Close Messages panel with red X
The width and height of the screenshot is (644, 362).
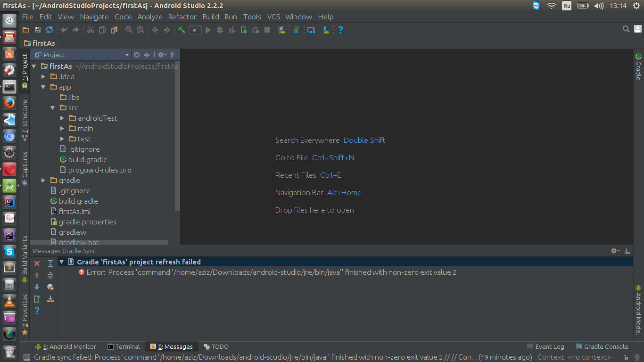point(37,263)
